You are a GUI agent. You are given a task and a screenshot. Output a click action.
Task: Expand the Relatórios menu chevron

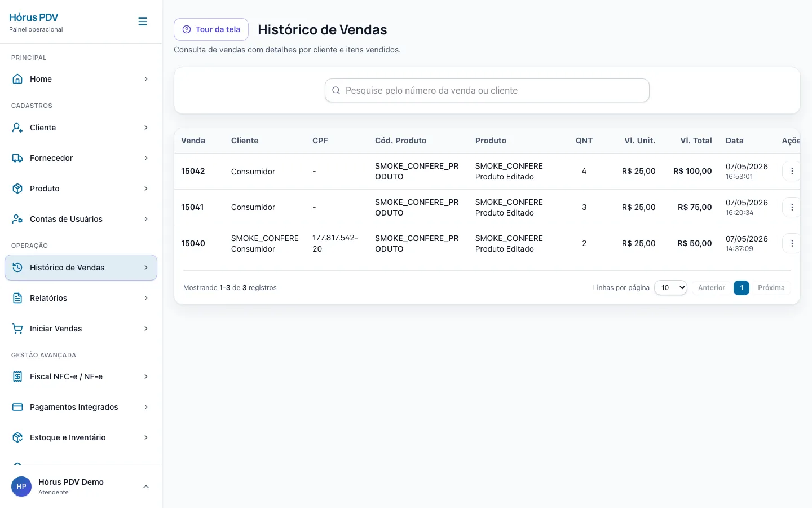(146, 298)
